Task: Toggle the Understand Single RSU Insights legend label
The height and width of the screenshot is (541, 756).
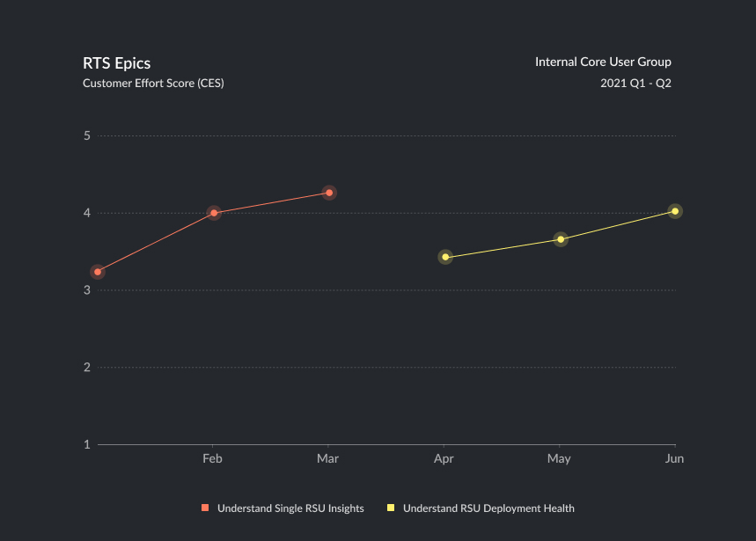Action: 290,508
